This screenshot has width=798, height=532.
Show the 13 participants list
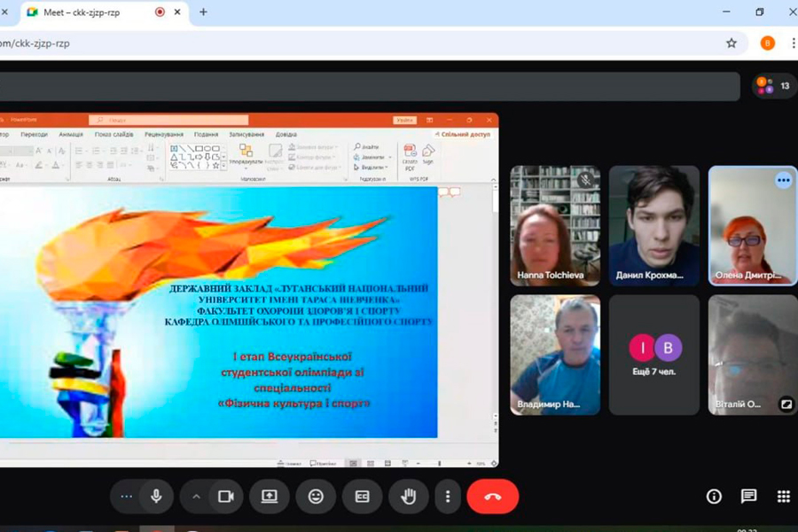tap(775, 85)
